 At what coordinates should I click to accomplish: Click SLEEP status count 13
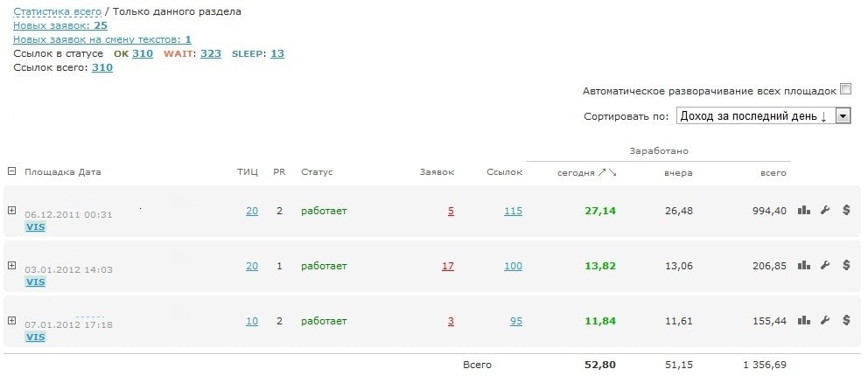coord(276,53)
